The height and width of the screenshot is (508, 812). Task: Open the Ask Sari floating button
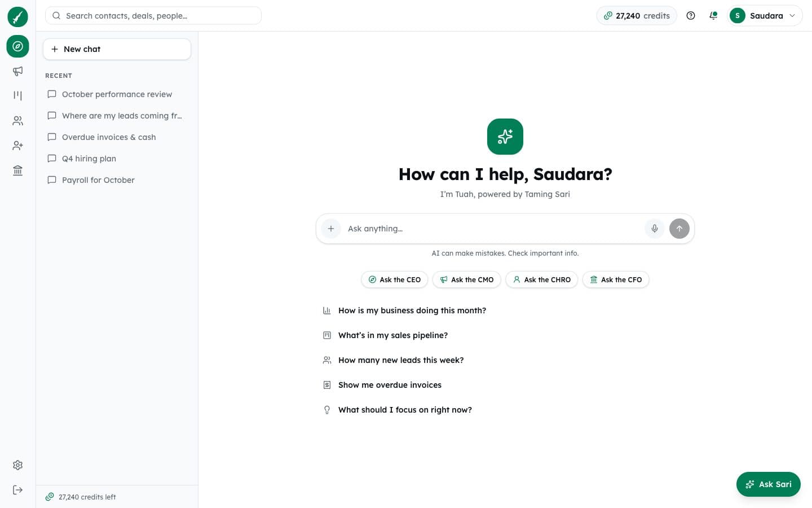768,484
